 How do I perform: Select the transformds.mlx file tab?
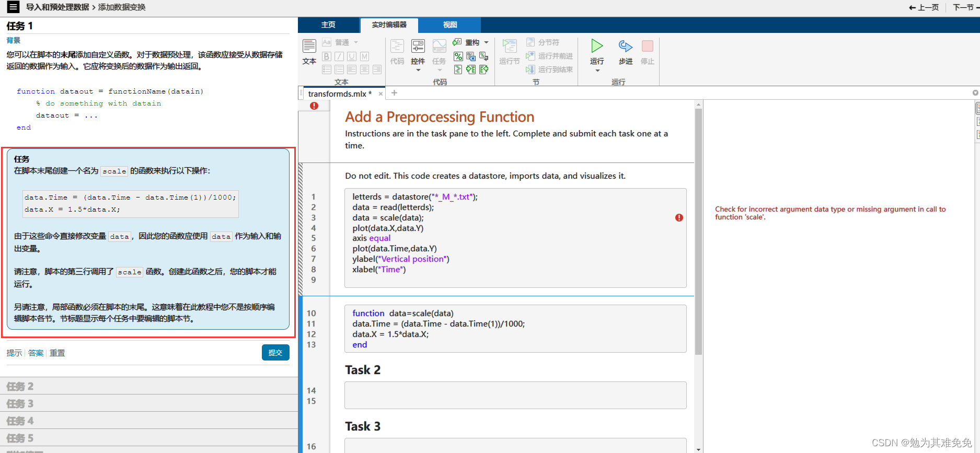pos(340,94)
